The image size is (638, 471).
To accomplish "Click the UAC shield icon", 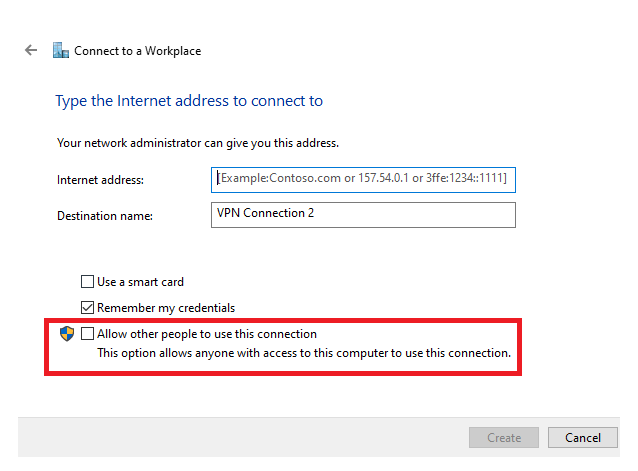I will coord(67,334).
